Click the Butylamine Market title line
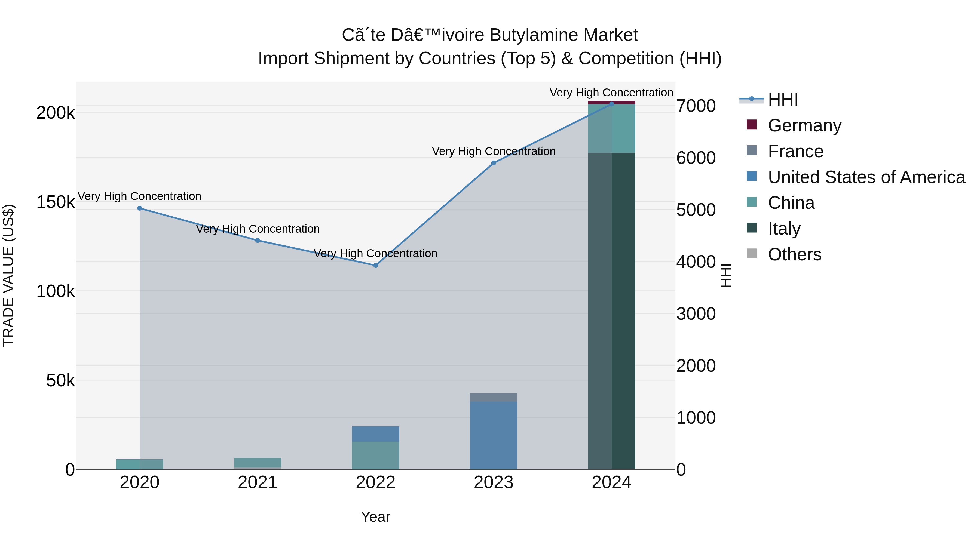 tap(490, 35)
